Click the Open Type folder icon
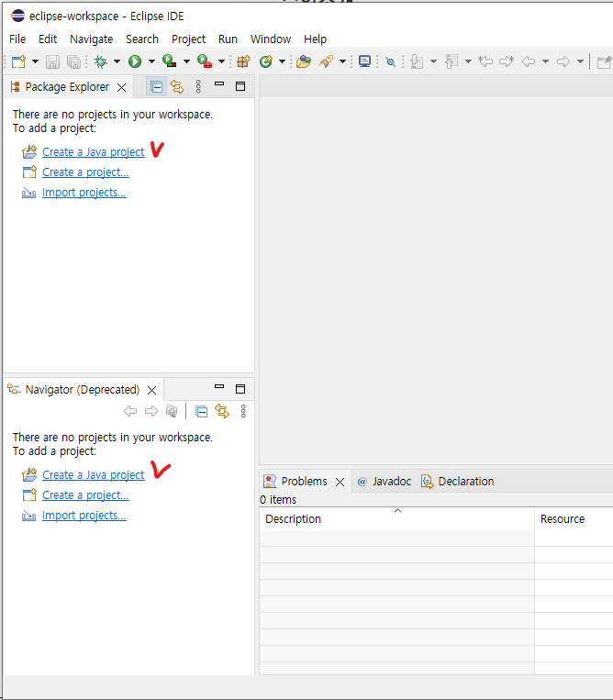Screen dimensions: 613x700 (303, 61)
